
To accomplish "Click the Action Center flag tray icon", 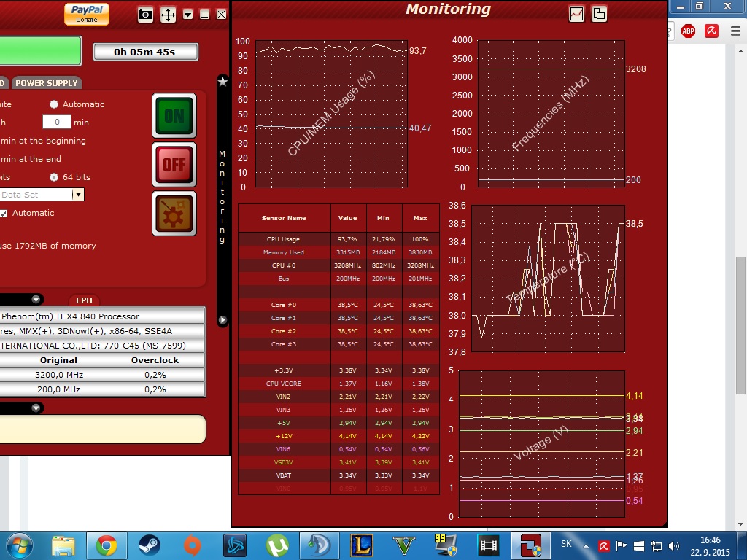I will pos(622,546).
